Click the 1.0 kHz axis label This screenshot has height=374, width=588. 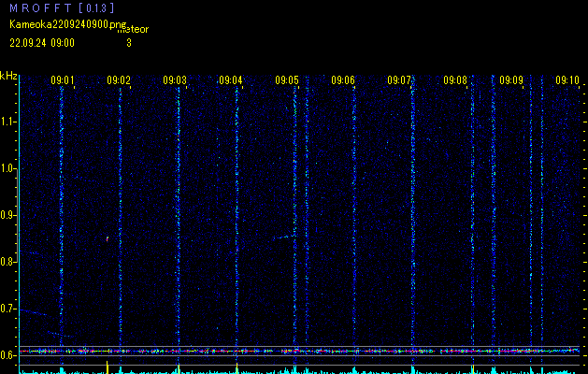(7, 168)
